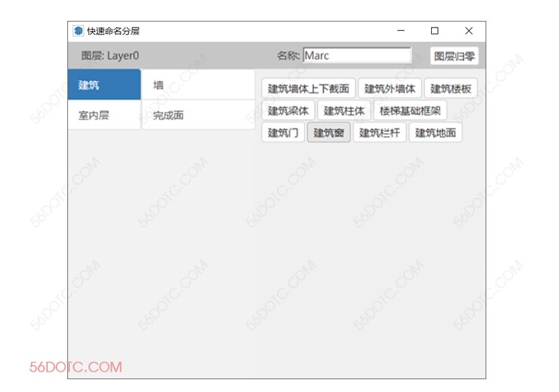Choose the 墙 subcategory item

tap(198, 85)
